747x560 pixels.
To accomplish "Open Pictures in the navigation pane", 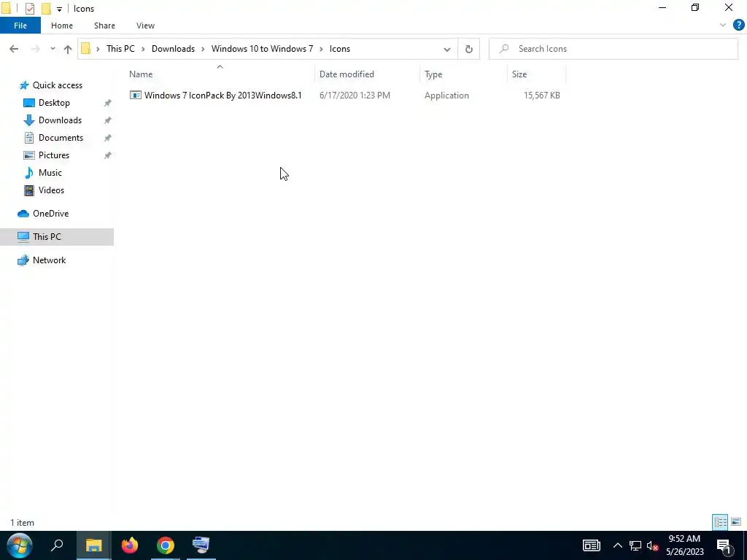I will tap(54, 155).
